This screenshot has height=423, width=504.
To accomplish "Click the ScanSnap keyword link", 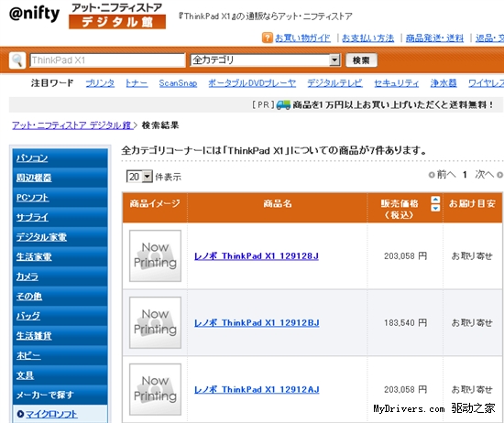I will [178, 83].
